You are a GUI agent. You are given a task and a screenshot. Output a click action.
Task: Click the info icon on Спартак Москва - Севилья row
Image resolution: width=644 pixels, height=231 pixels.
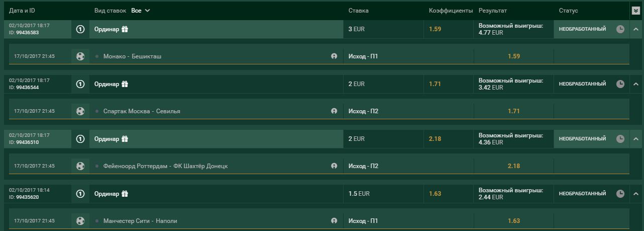tap(334, 111)
